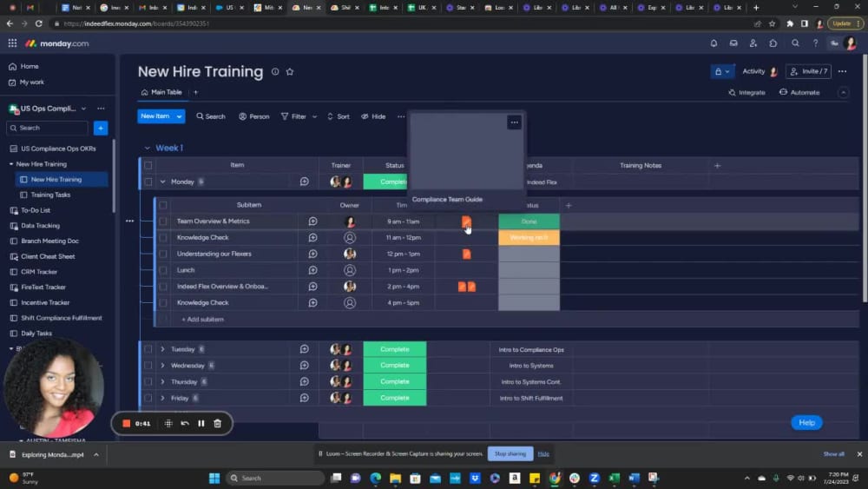The image size is (868, 489).
Task: Open the Training Tasks board
Action: click(x=50, y=195)
